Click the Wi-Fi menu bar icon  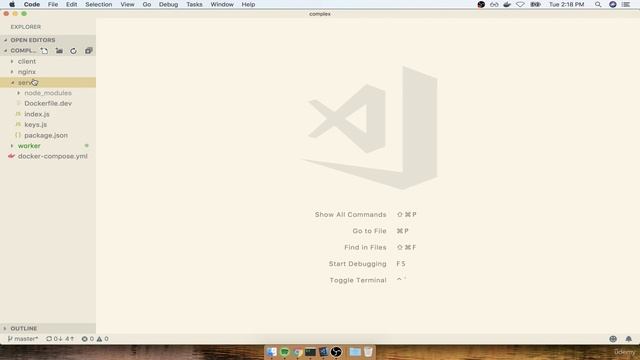(520, 4)
